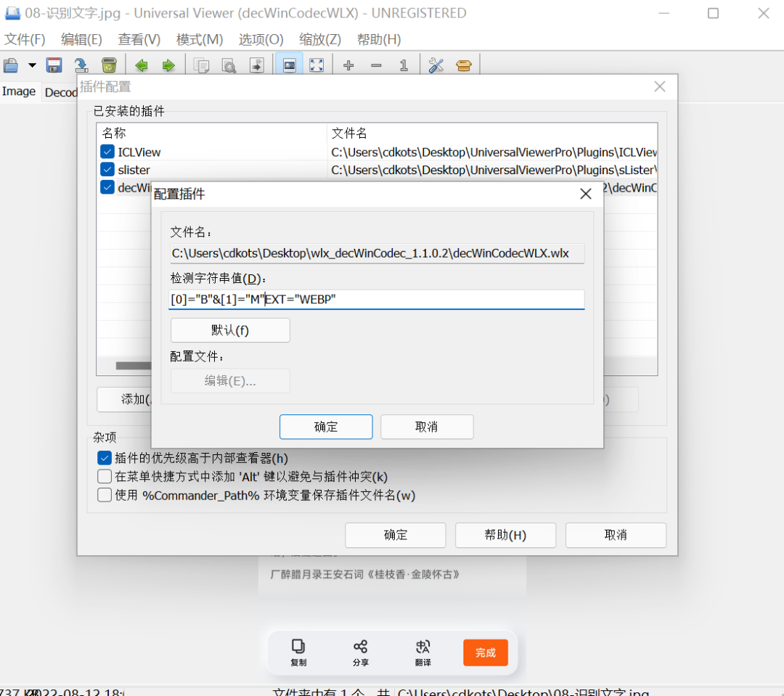Select the ICLView plugin row name
The height and width of the screenshot is (696, 784).
click(x=139, y=152)
